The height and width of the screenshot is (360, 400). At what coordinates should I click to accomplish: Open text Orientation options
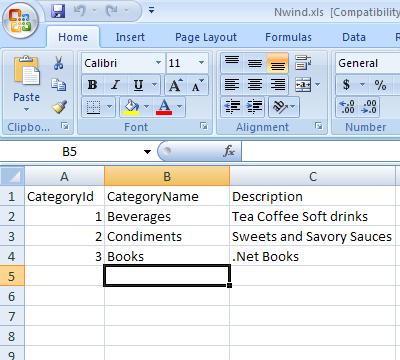click(284, 107)
